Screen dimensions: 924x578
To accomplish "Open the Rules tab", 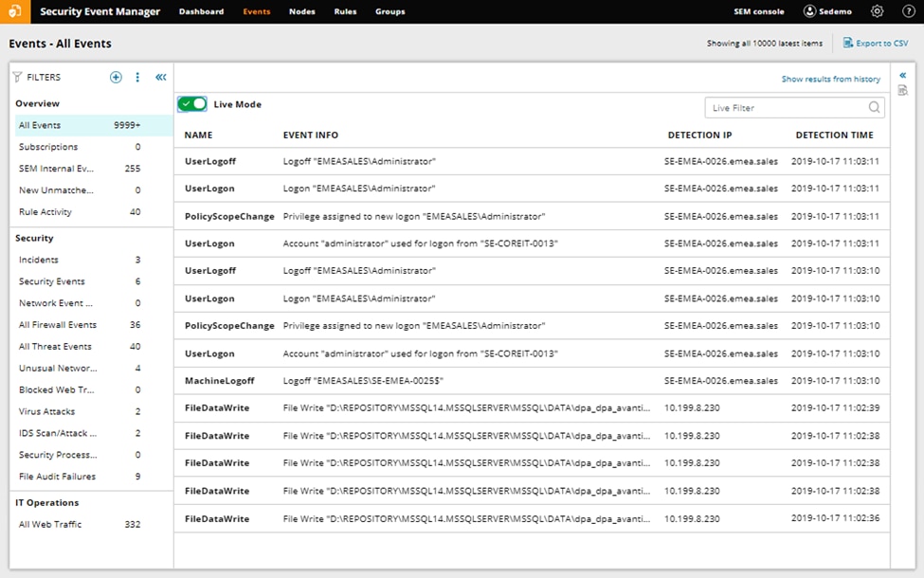I will [345, 11].
